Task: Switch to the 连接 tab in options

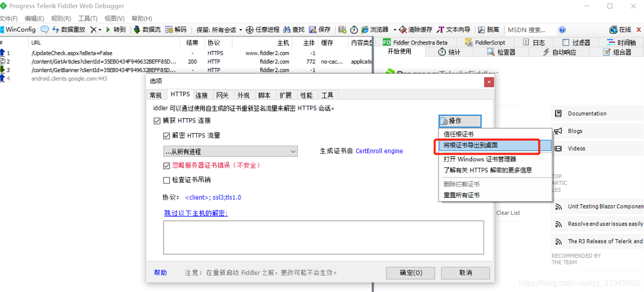Action: 202,95
